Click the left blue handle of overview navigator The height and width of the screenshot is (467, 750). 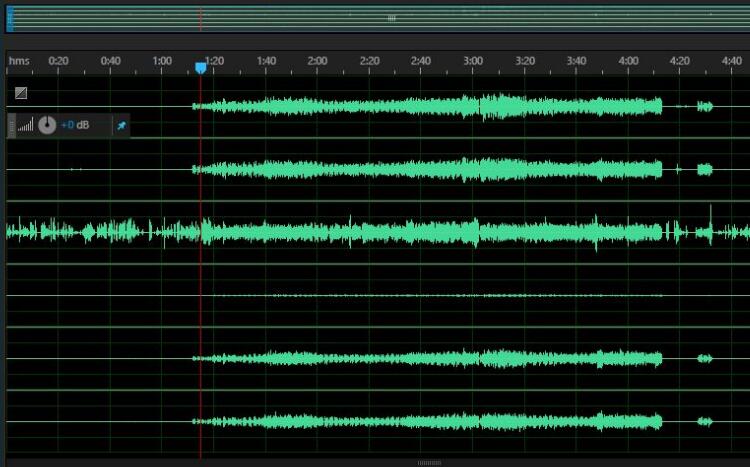[10, 18]
